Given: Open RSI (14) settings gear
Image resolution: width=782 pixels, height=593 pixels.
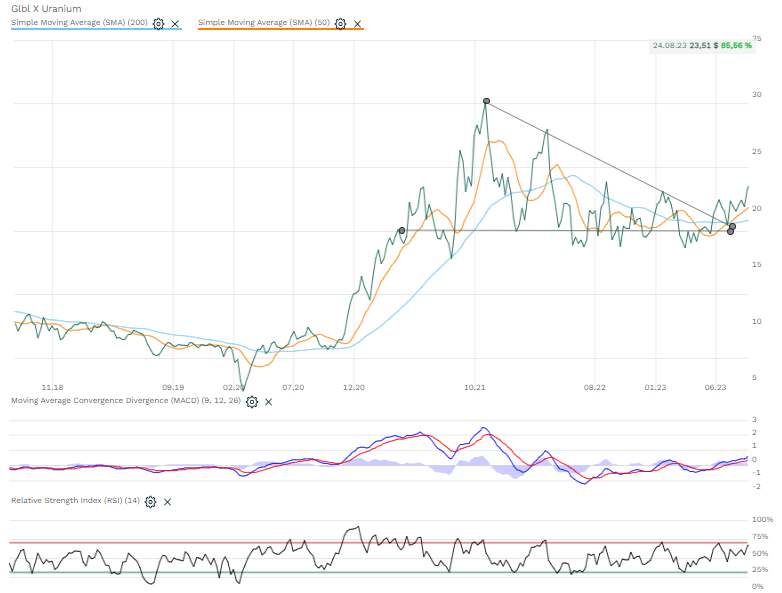Looking at the screenshot, I should pos(151,501).
